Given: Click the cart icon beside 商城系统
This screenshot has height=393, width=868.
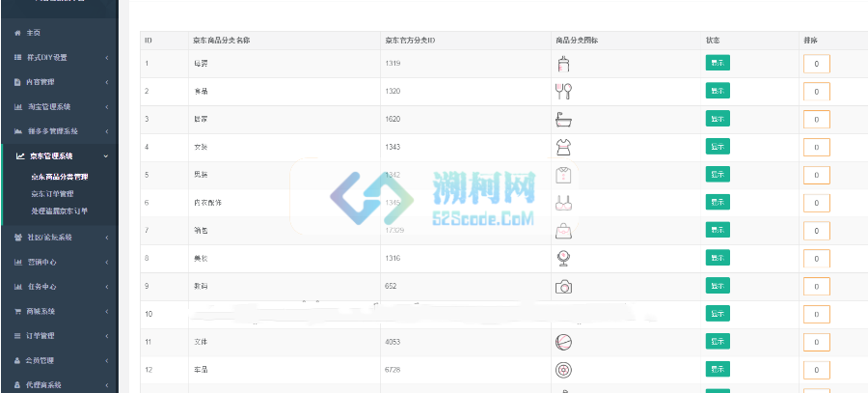Looking at the screenshot, I should 17,312.
